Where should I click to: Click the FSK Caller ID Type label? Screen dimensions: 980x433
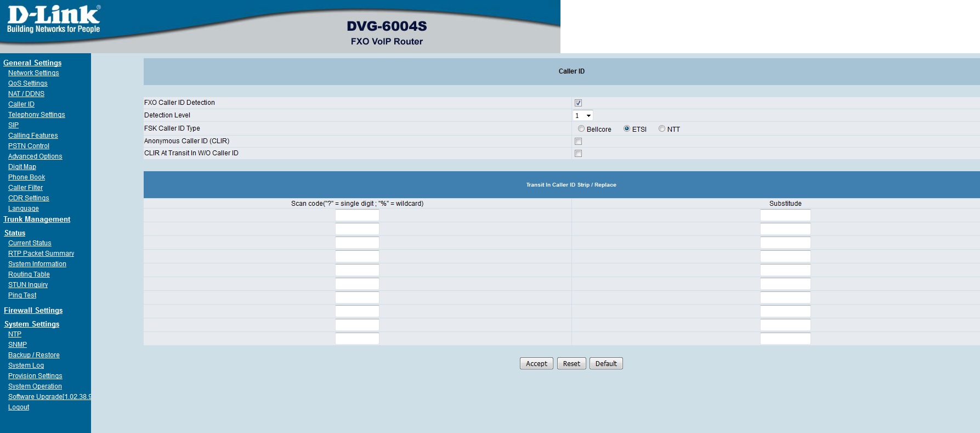(172, 128)
